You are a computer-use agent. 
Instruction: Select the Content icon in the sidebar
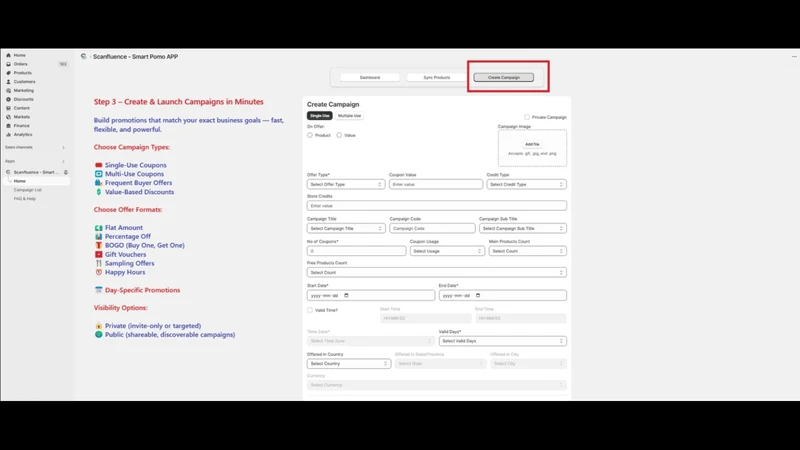pos(8,108)
